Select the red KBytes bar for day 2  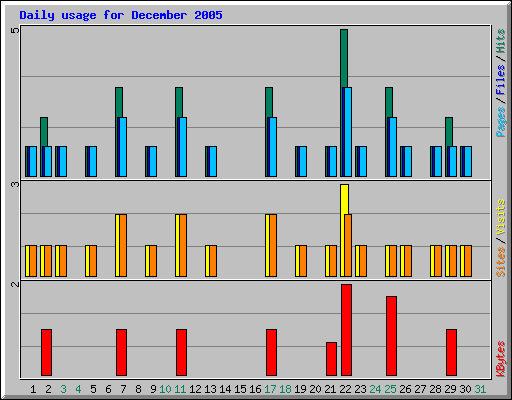coord(46,352)
